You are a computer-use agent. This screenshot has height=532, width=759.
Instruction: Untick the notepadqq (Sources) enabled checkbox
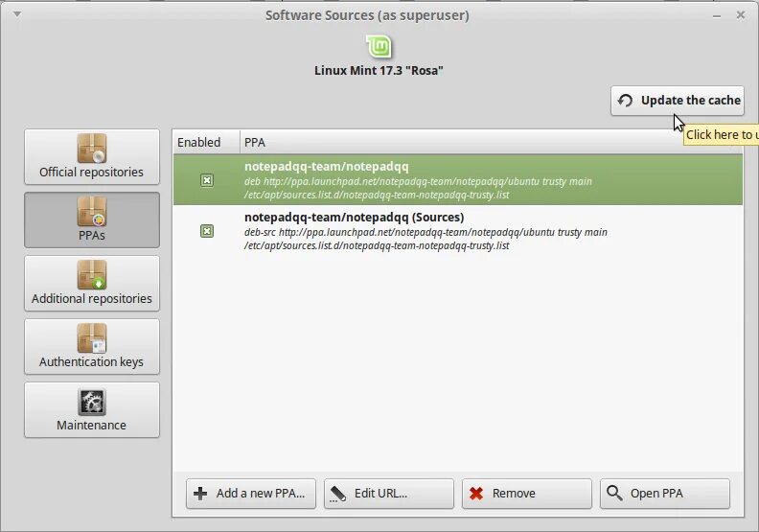click(x=207, y=231)
